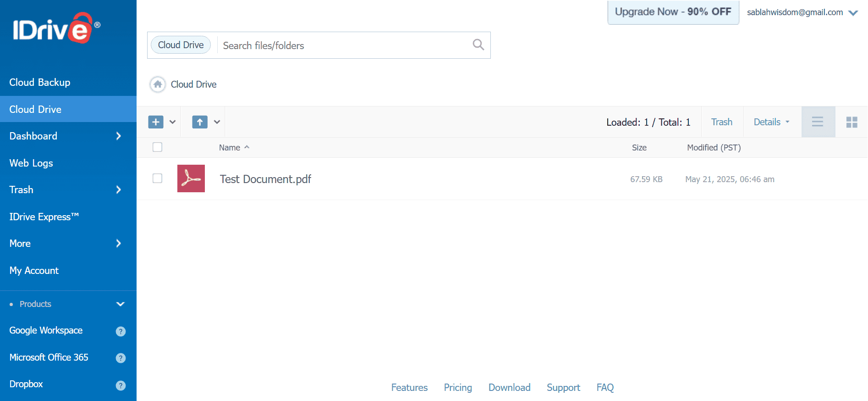Check the Test Document.pdf checkbox

click(157, 178)
